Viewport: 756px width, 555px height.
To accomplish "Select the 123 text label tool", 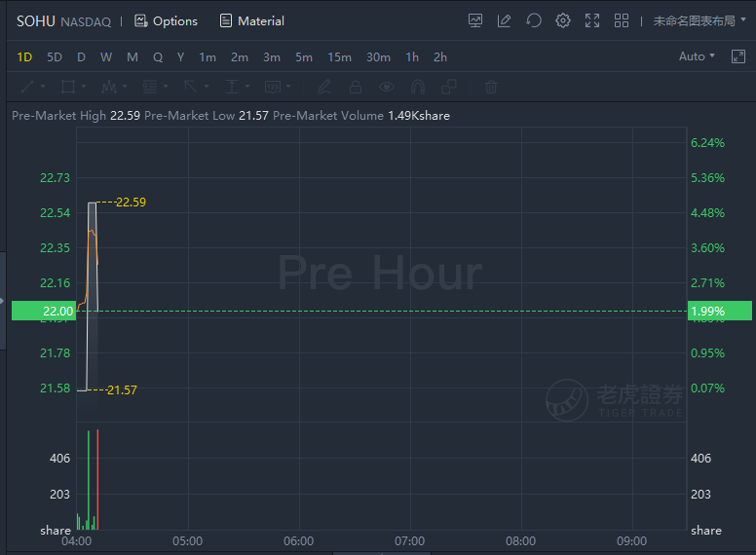I will tap(273, 87).
